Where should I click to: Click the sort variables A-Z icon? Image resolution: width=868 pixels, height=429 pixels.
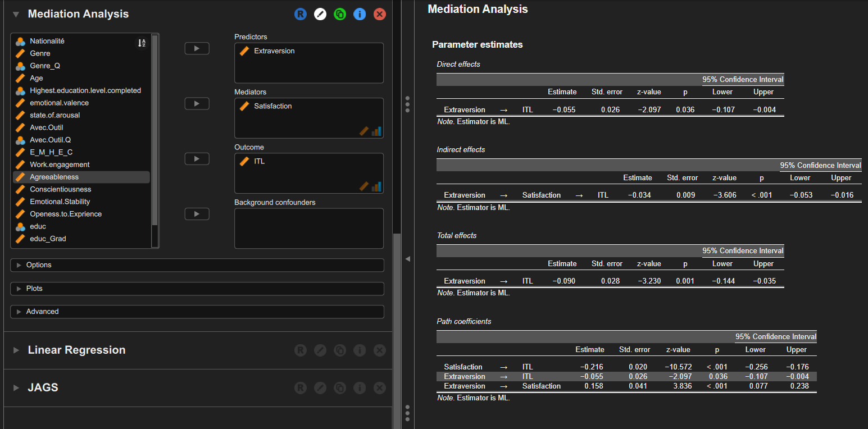pyautogui.click(x=142, y=43)
